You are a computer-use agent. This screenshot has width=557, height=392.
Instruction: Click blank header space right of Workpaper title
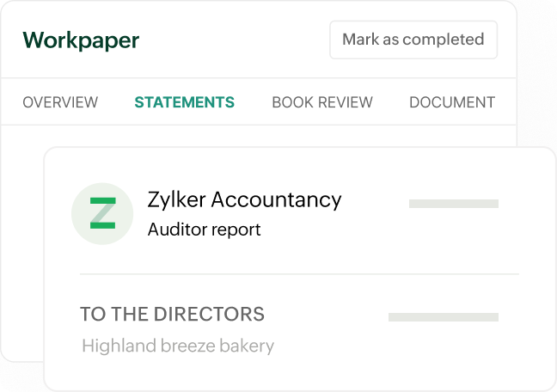coord(232,40)
